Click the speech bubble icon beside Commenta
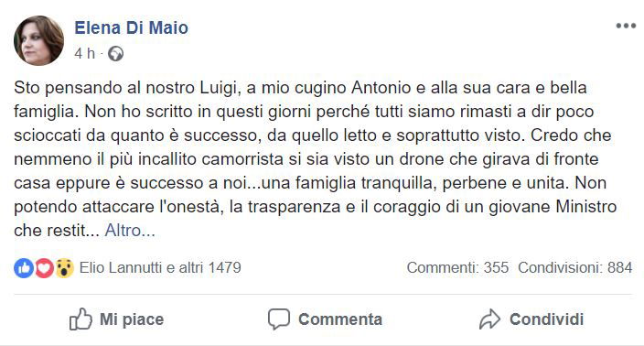Image resolution: width=644 pixels, height=346 pixels. (279, 319)
